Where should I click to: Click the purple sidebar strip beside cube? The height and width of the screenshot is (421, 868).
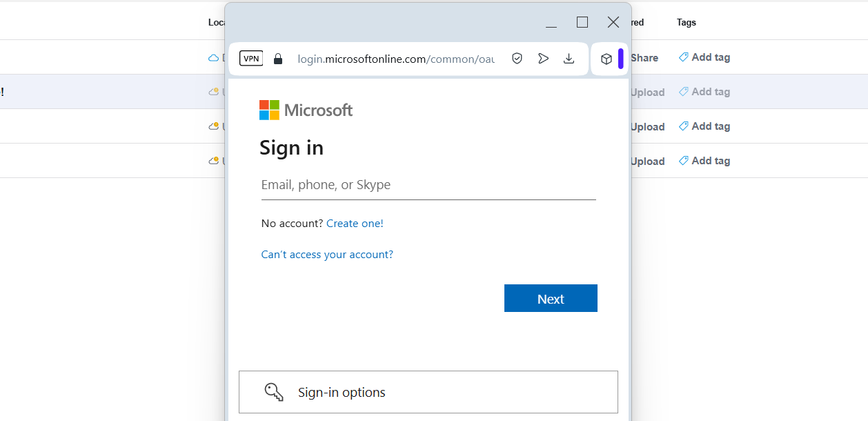(621, 59)
